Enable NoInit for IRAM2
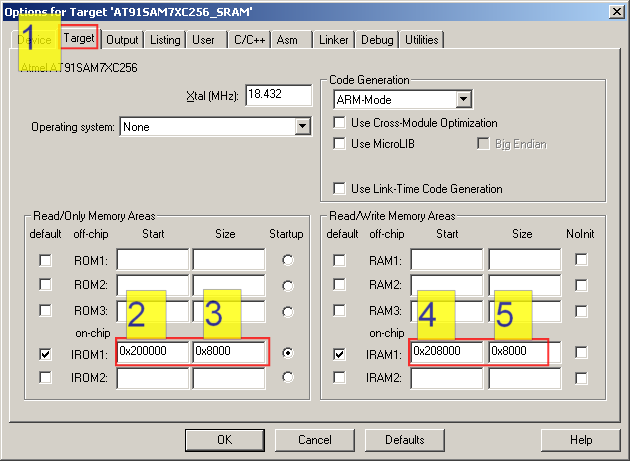The image size is (630, 461). pos(581,378)
